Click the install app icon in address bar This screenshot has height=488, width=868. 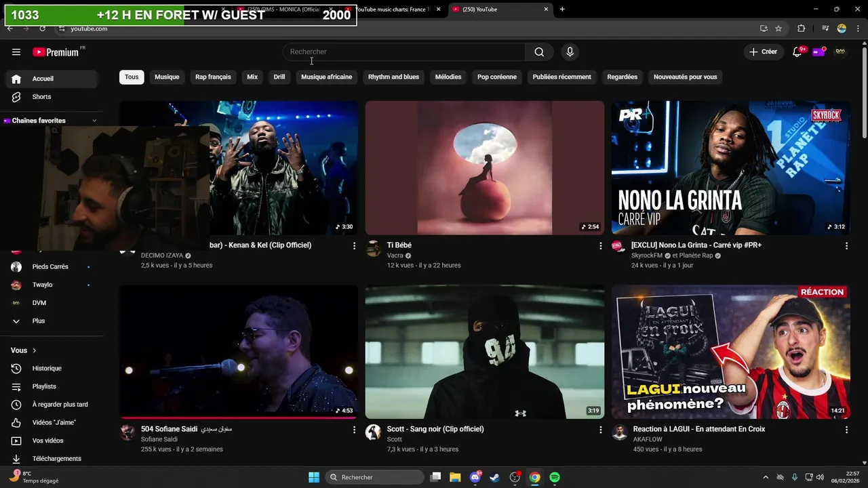tap(764, 28)
